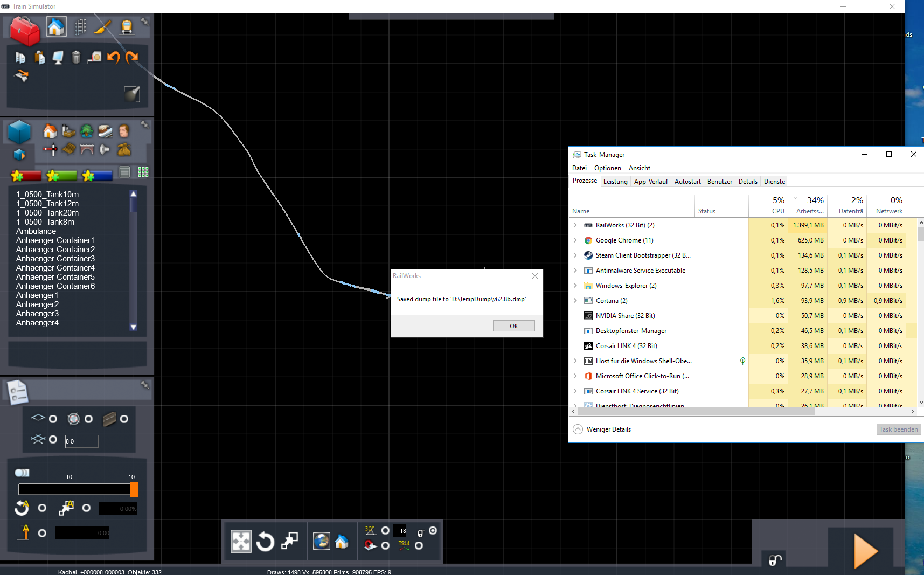Click the trash can Delete icon
Viewport: 924px width, 575px height.
76,57
